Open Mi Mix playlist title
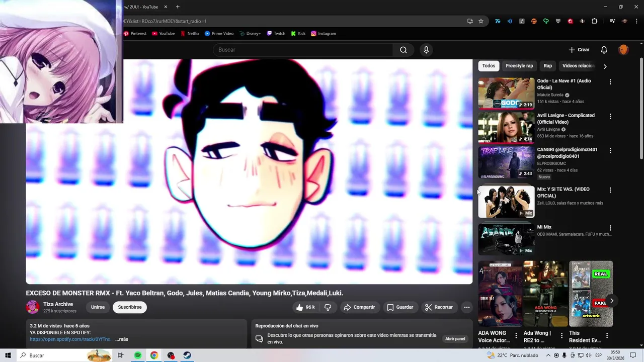This screenshot has height=362, width=644. coord(544,227)
